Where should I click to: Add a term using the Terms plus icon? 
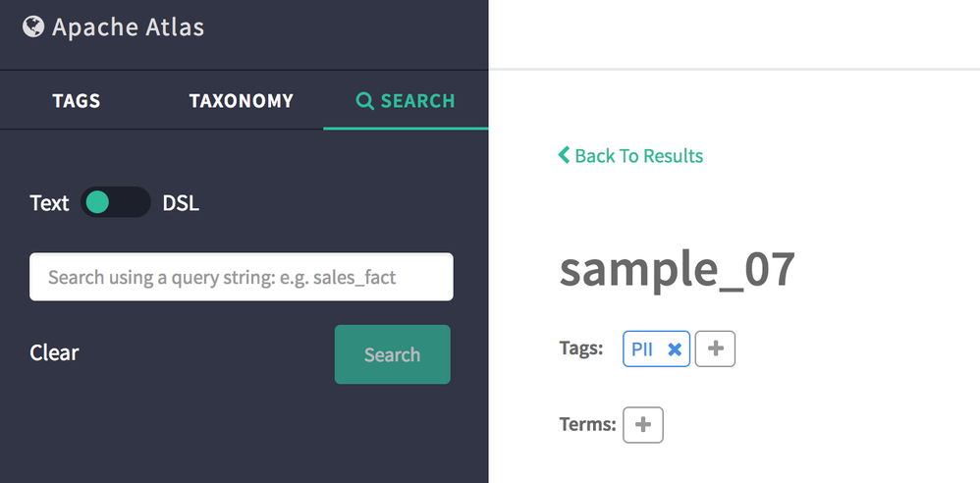click(x=643, y=425)
